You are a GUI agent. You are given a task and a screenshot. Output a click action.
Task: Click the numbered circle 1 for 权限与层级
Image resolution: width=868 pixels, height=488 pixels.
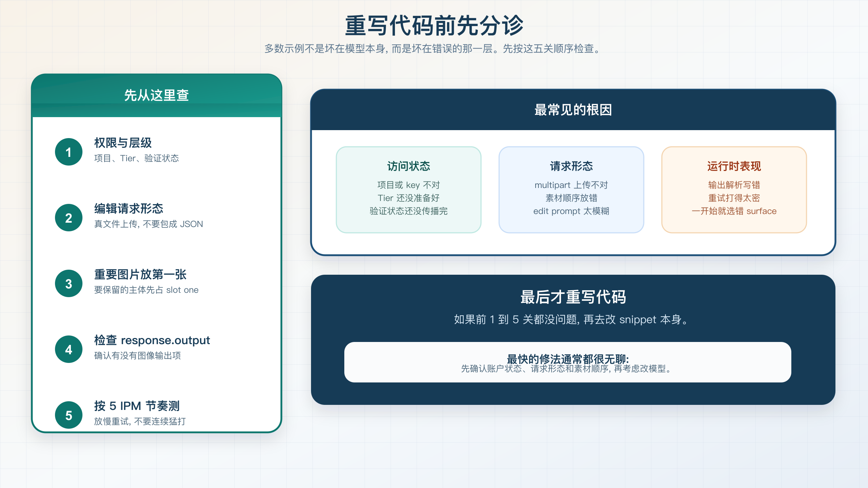click(x=68, y=152)
